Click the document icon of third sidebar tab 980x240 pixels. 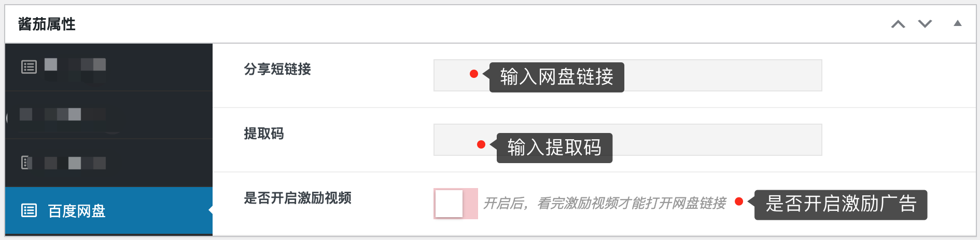[x=26, y=163]
